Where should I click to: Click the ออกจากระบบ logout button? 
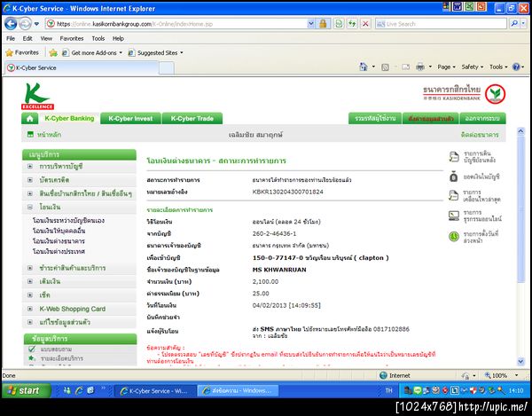tap(482, 119)
